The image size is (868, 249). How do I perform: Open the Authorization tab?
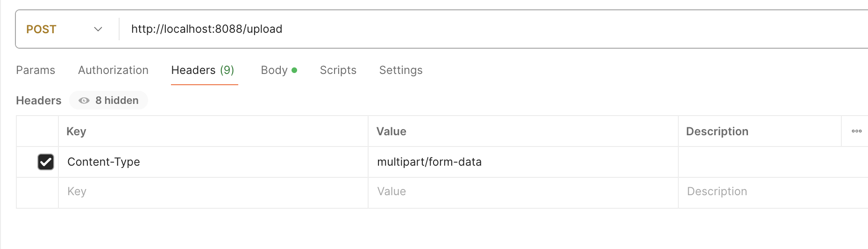[113, 70]
